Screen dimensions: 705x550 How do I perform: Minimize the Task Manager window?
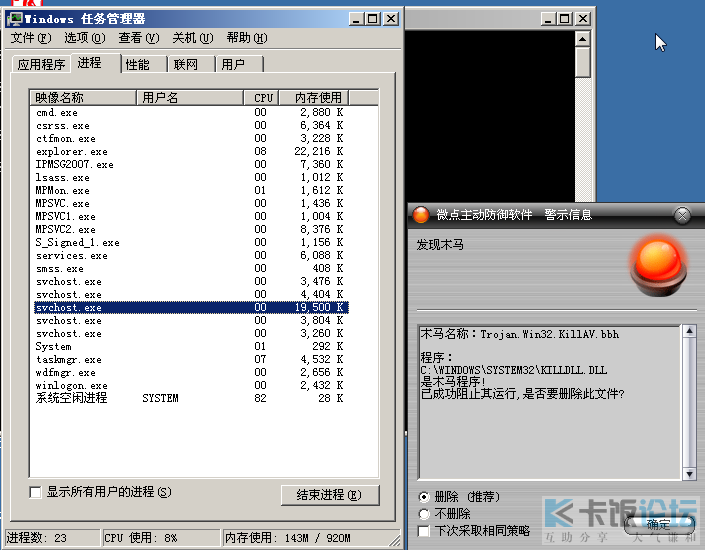click(356, 19)
